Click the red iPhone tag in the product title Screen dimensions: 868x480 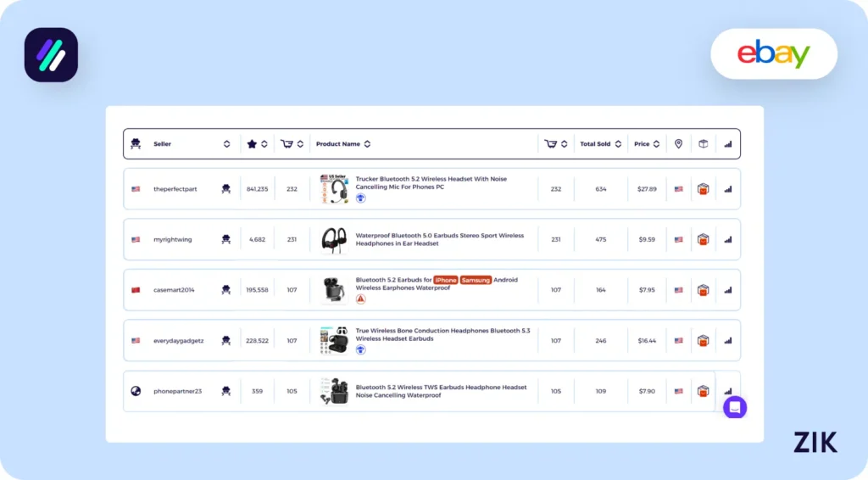pyautogui.click(x=446, y=280)
